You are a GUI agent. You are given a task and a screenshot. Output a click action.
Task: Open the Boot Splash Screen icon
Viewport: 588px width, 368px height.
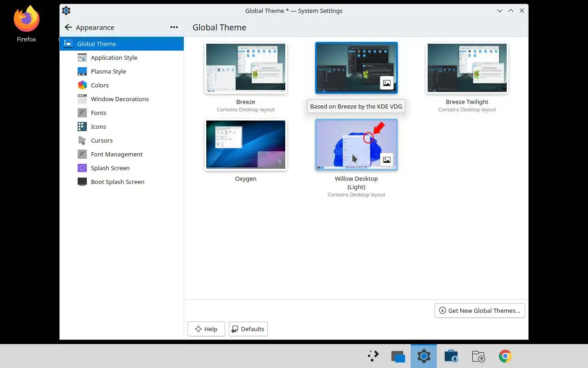pos(82,182)
